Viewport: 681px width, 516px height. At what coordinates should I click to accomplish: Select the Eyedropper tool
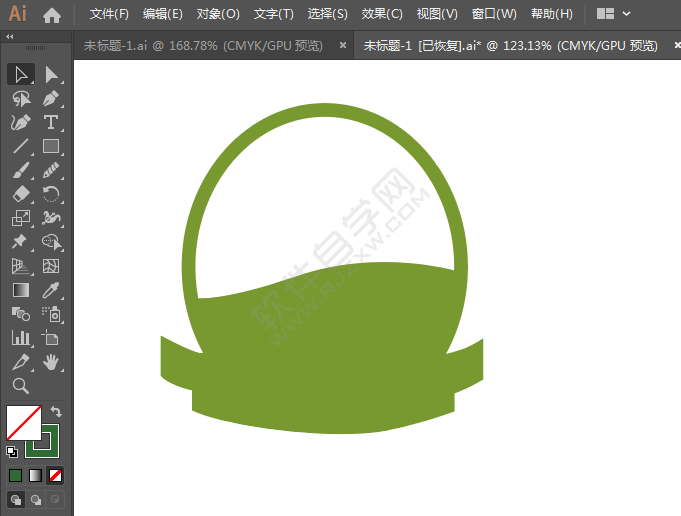tap(51, 290)
